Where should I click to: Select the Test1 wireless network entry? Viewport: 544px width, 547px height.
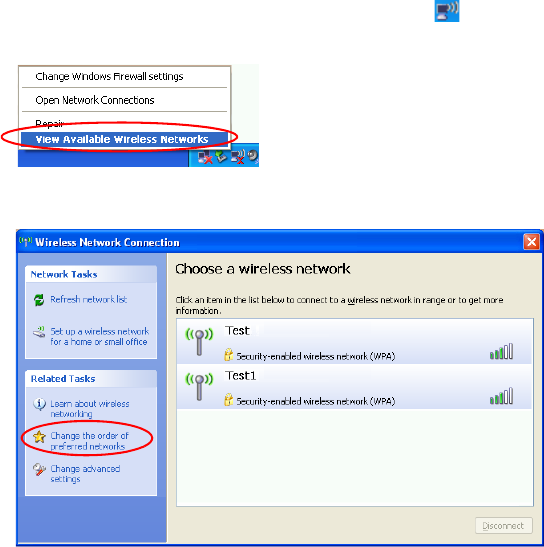coord(355,387)
